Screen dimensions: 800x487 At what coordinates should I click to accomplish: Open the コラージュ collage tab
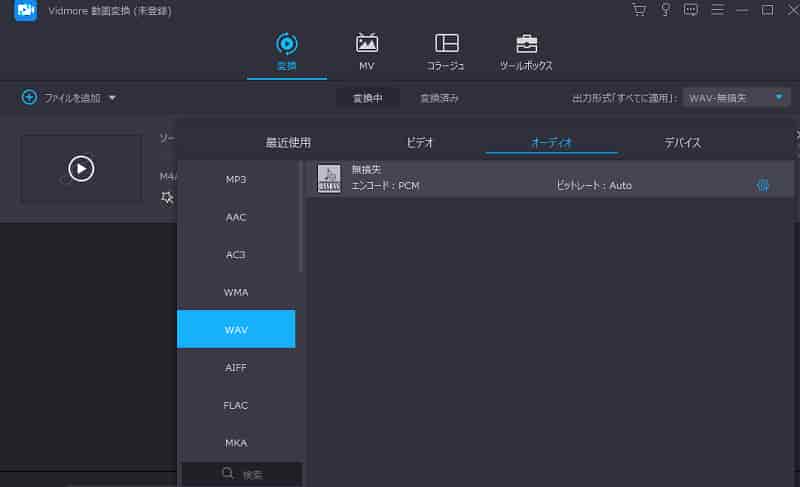click(x=446, y=52)
